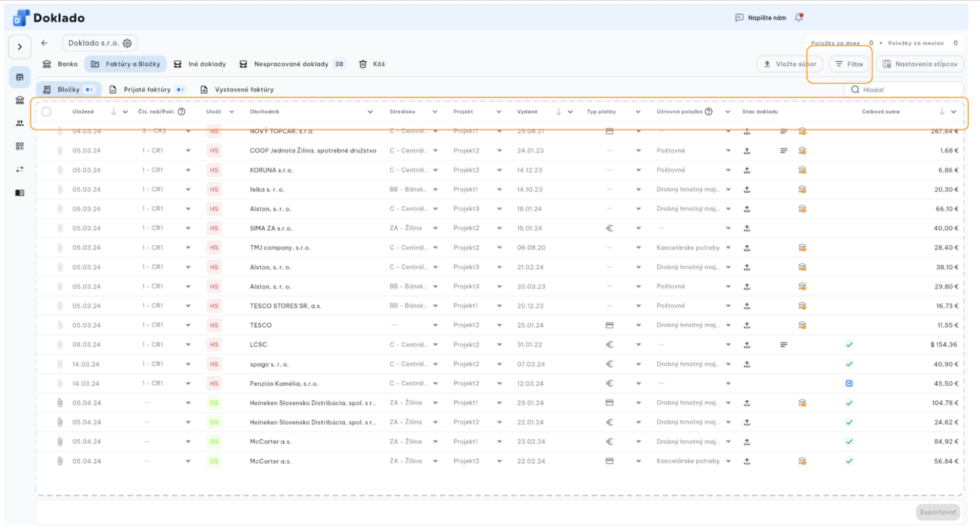The image size is (980, 530).
Task: Select the receipts icon in sidebar
Action: pyautogui.click(x=20, y=77)
